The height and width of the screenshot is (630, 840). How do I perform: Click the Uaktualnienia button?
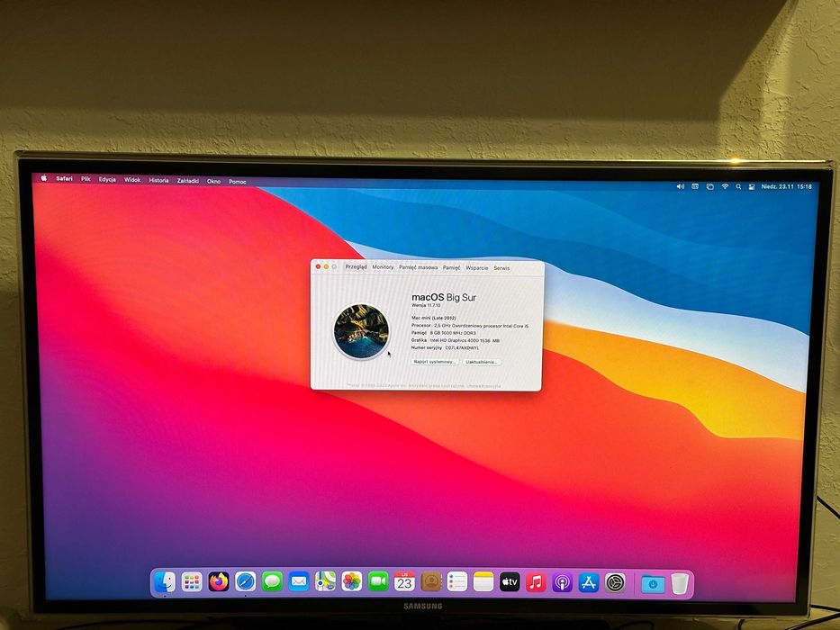(x=482, y=362)
